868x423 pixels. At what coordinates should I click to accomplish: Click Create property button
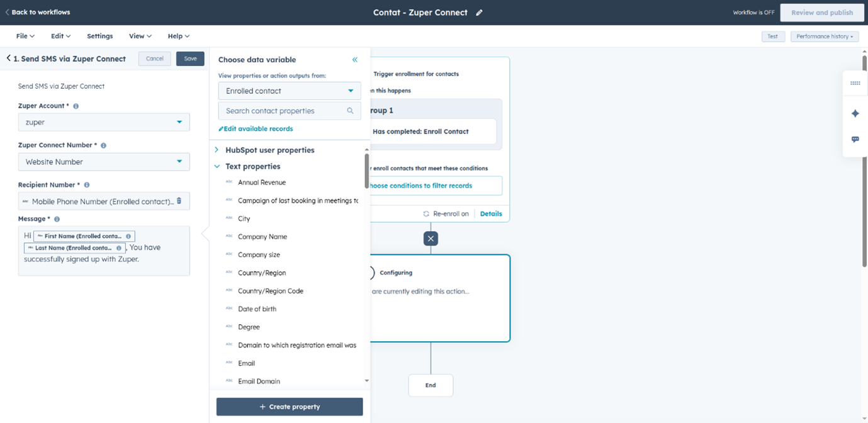290,407
